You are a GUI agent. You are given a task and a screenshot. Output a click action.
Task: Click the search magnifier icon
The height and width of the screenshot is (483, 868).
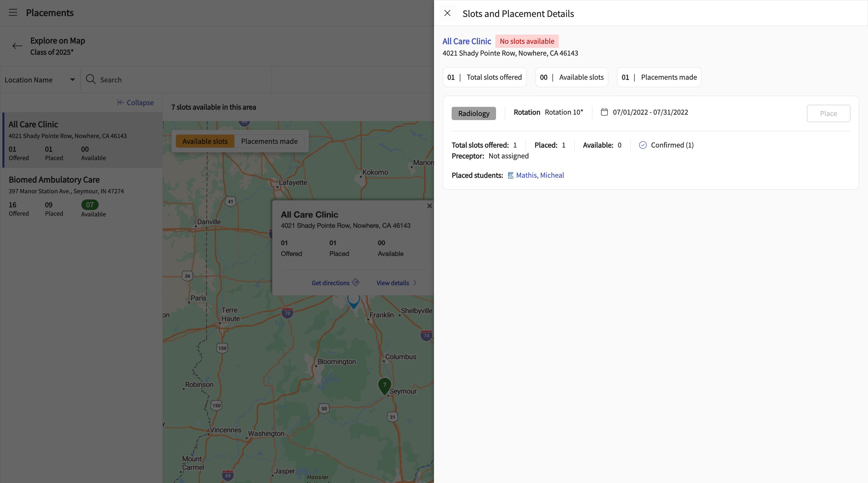click(91, 79)
